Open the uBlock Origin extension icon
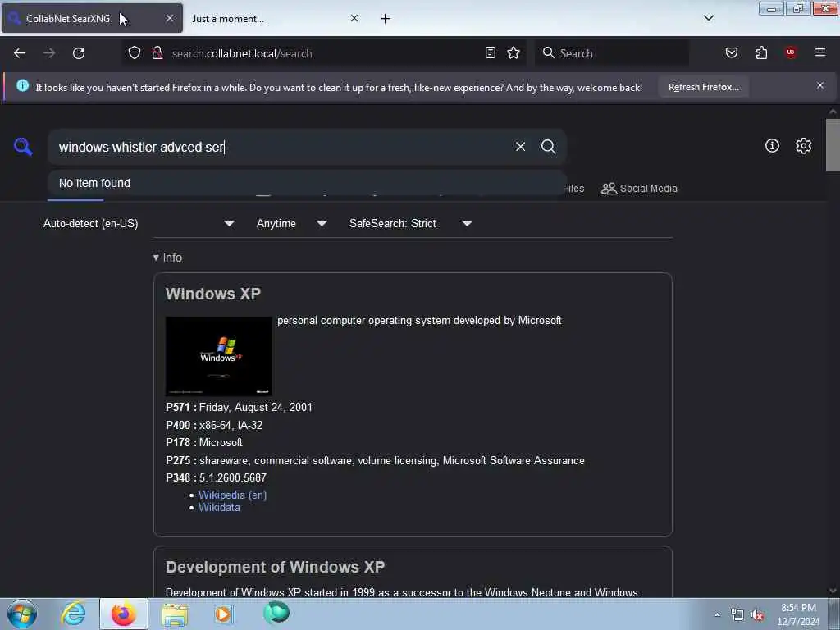840x630 pixels. [791, 52]
